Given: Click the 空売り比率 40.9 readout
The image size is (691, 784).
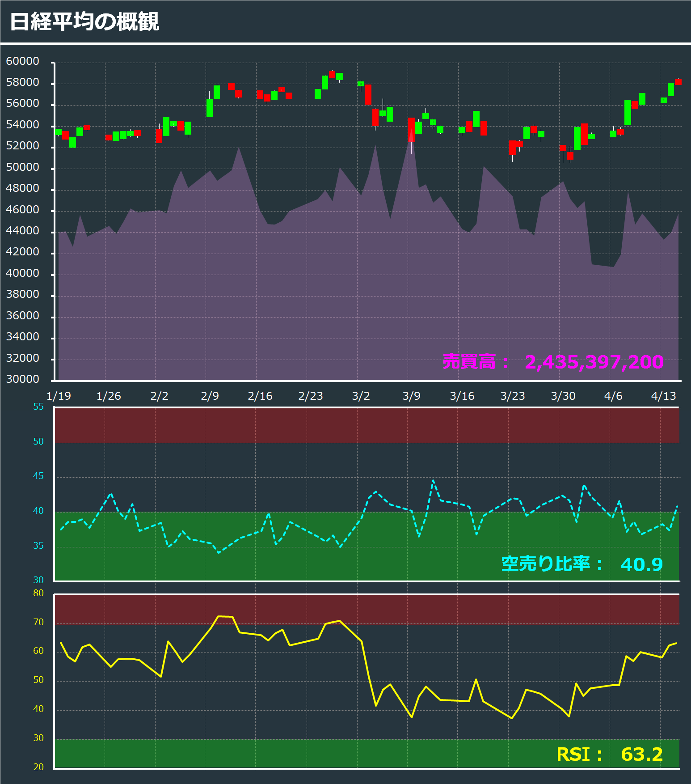Looking at the screenshot, I should point(582,564).
